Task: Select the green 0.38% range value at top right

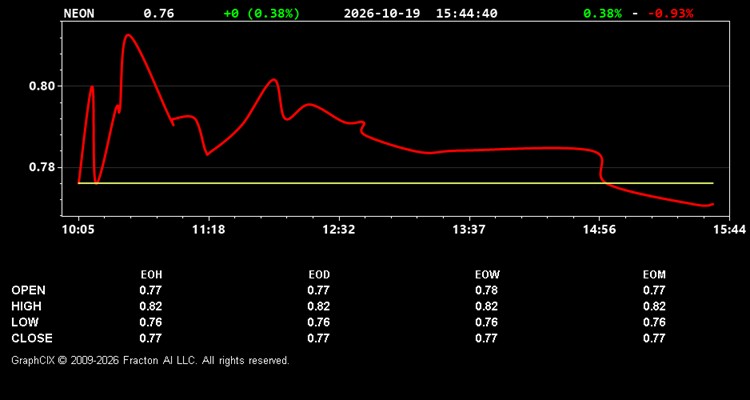Action: coord(602,13)
